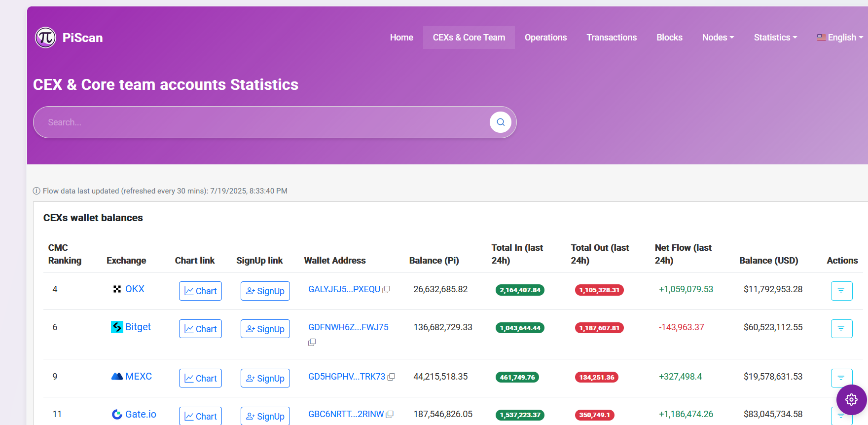Open the MEXC row actions filter icon

point(841,378)
